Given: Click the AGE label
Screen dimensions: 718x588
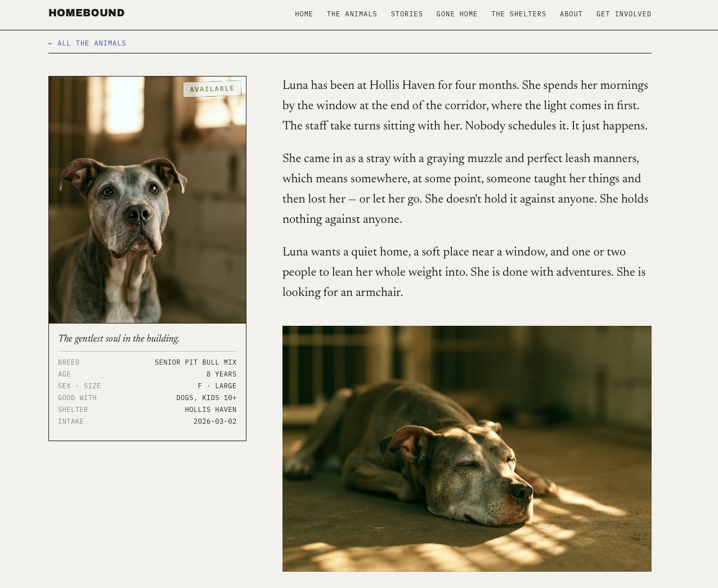Looking at the screenshot, I should pos(64,374).
